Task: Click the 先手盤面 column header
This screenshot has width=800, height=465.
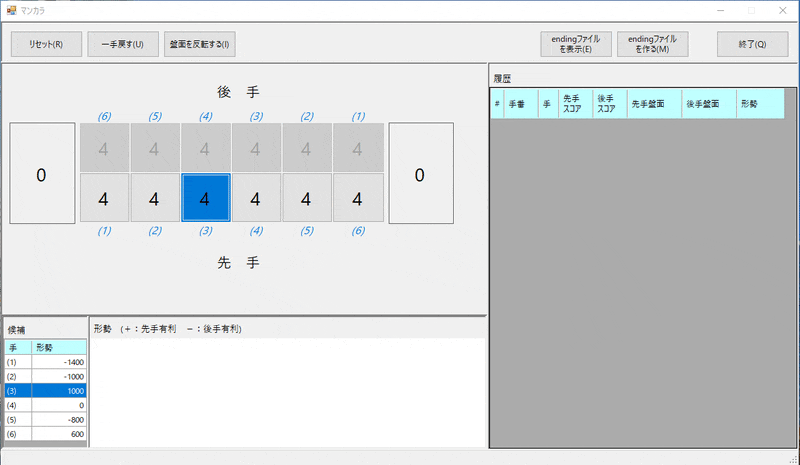Action: coord(654,104)
